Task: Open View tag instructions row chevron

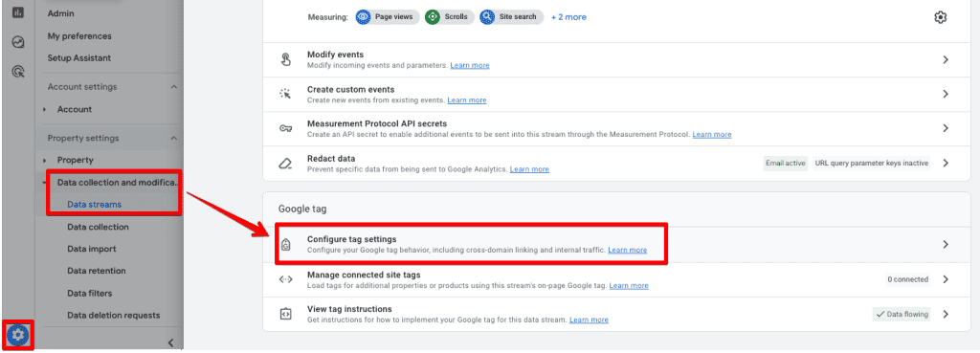Action: [946, 315]
